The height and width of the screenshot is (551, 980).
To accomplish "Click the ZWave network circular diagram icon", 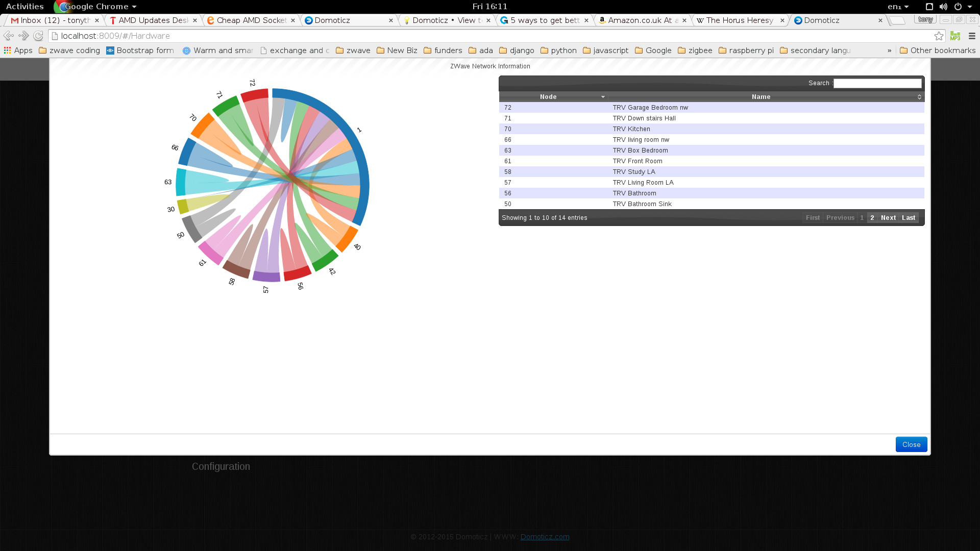I will click(269, 185).
